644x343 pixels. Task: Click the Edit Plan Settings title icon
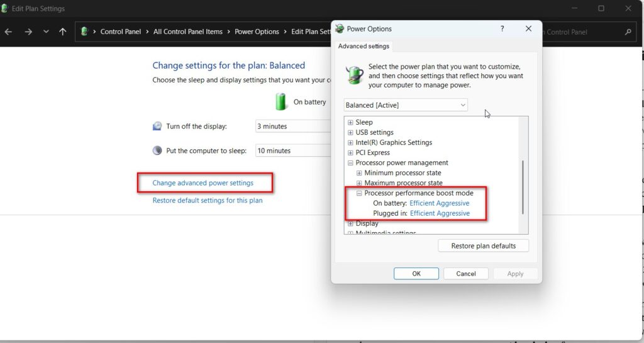[4, 8]
